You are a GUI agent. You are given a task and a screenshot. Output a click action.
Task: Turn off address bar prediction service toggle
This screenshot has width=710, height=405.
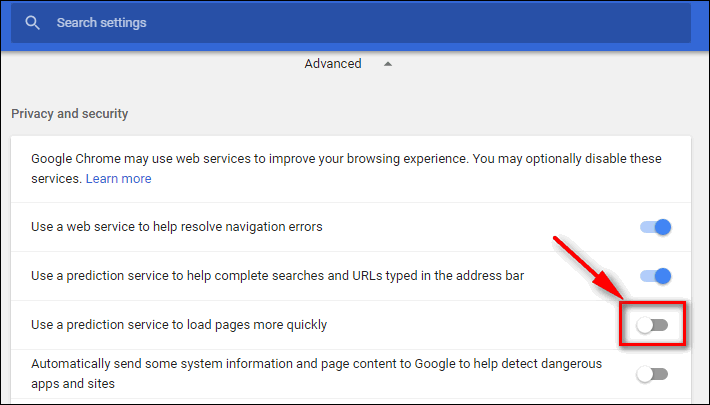click(655, 276)
